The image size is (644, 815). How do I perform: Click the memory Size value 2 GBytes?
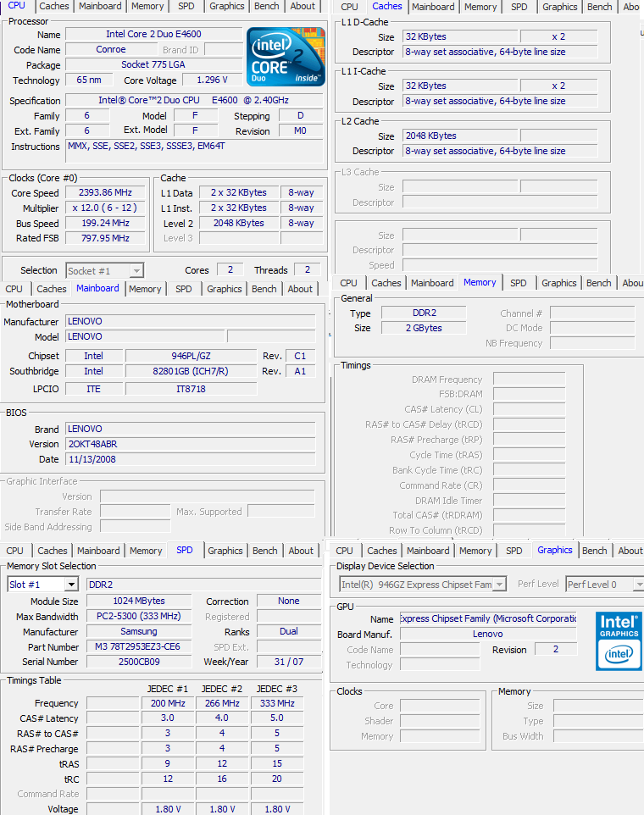click(424, 328)
